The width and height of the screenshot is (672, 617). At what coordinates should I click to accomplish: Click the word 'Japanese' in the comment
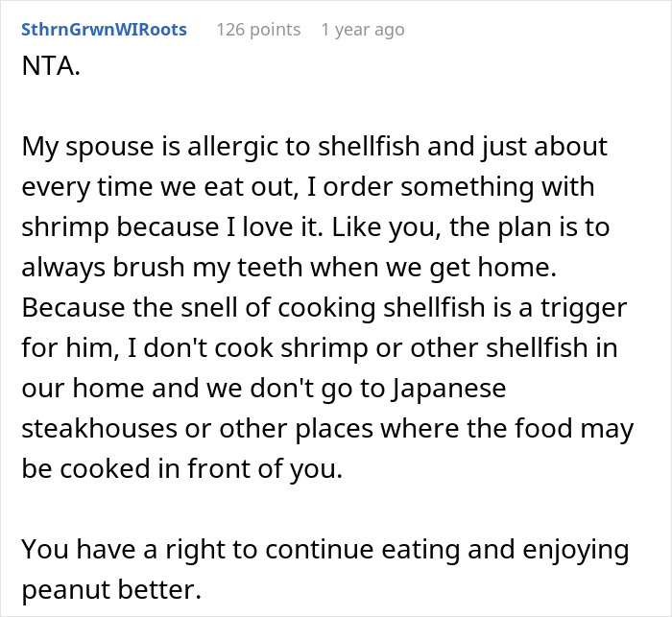(448, 389)
